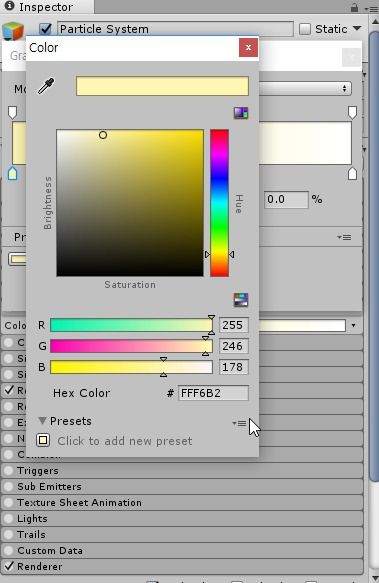Viewport: 379px width, 583px height.
Task: Adjust the B channel slider
Action: [131, 367]
